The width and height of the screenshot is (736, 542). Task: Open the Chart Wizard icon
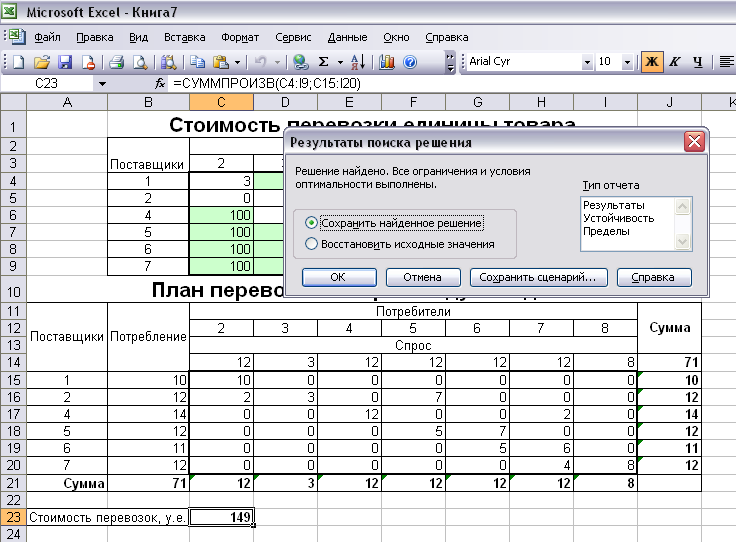coord(386,62)
